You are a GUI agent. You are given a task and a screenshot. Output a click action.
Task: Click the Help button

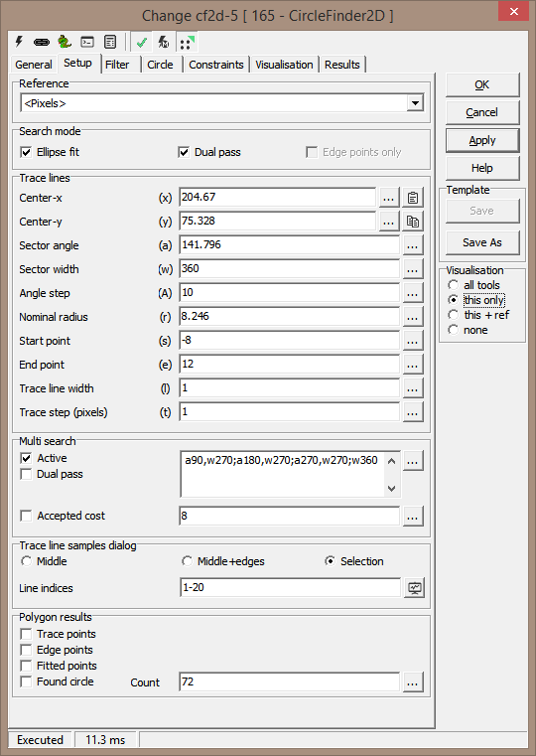pos(482,168)
